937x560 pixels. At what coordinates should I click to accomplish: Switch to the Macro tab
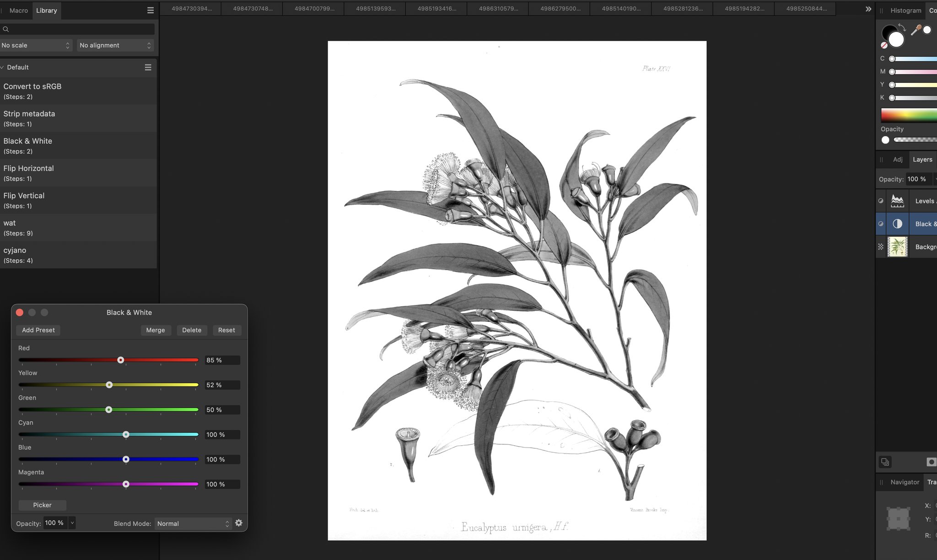pos(18,10)
